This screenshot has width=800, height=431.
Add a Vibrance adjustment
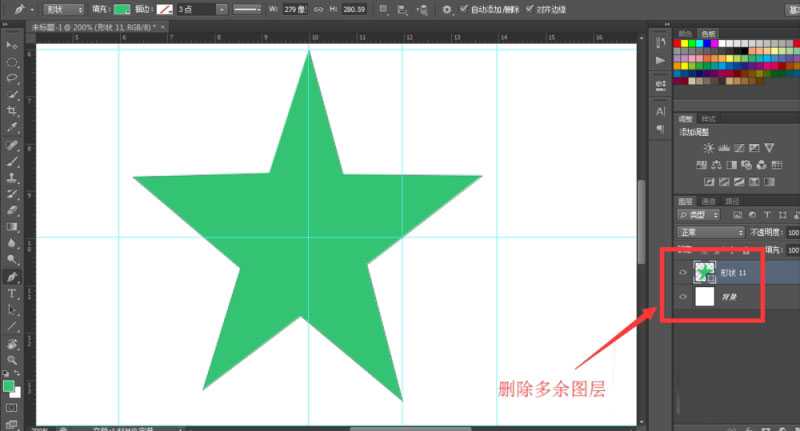click(769, 148)
